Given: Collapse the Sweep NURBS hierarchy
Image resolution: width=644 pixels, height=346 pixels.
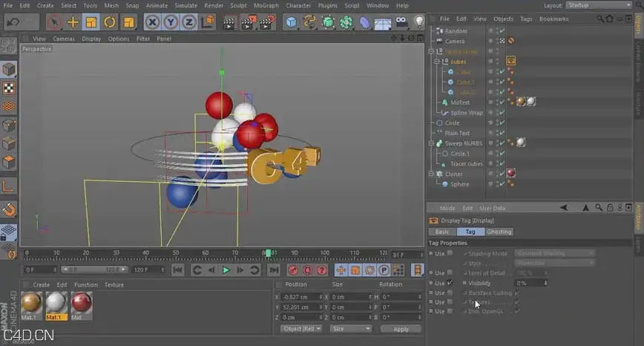Looking at the screenshot, I should 431,143.
